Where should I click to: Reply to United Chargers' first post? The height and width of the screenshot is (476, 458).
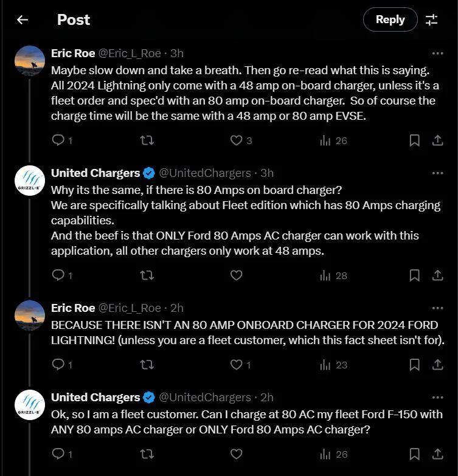pyautogui.click(x=58, y=275)
